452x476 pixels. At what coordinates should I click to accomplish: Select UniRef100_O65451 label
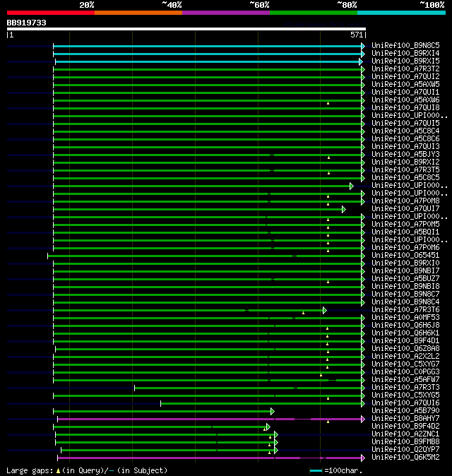[x=405, y=256]
